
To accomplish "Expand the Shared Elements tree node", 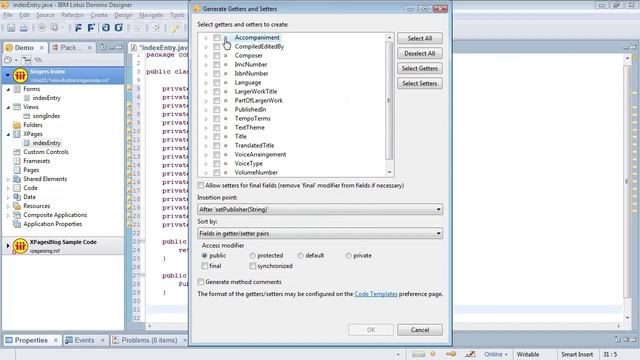I will 8,179.
